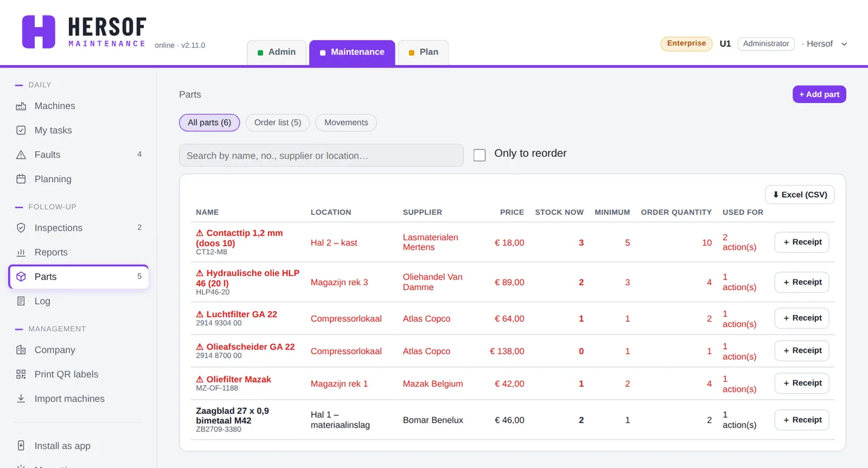
Task: Click price € 138,00 cell
Action: (x=507, y=351)
